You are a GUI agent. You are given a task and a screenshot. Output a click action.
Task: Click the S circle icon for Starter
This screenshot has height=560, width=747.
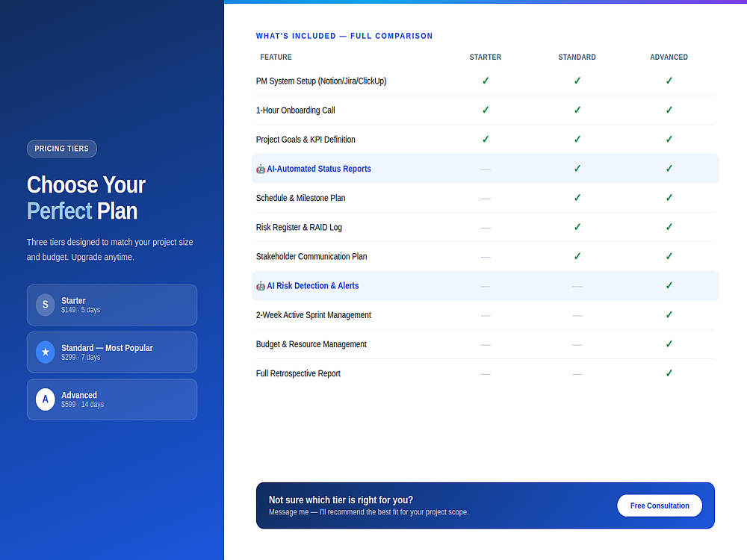click(x=46, y=305)
